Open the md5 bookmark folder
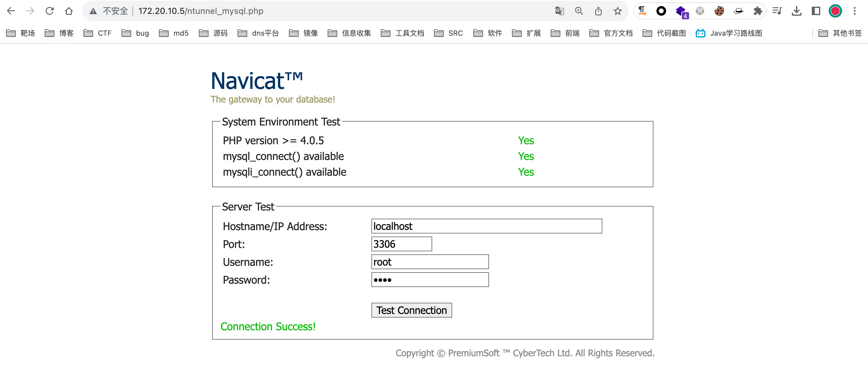 pyautogui.click(x=174, y=33)
